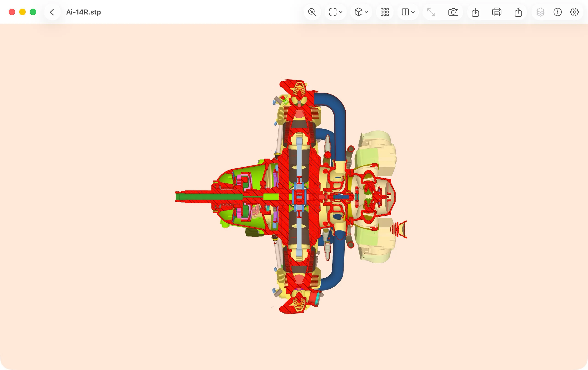Close the window with the red button
Image resolution: width=588 pixels, height=370 pixels.
[x=12, y=12]
